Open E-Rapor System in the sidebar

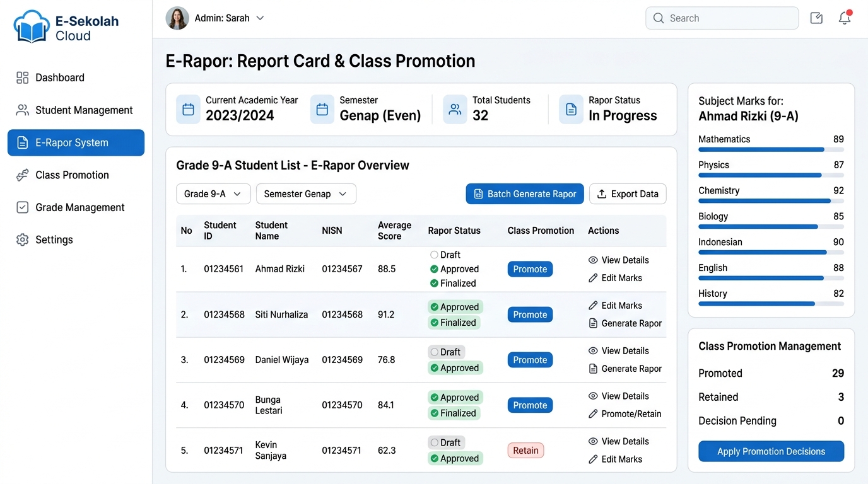(76, 142)
